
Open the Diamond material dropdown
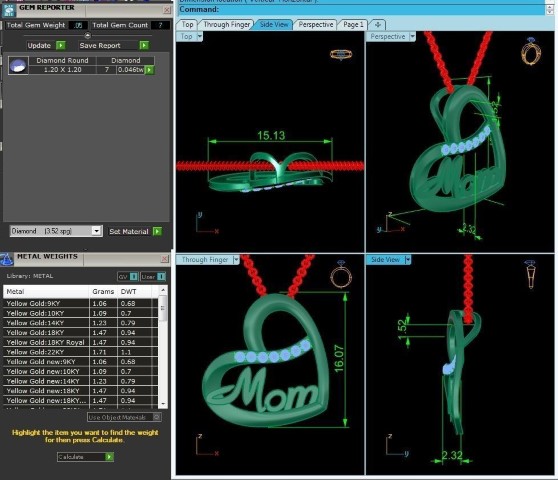pos(96,231)
